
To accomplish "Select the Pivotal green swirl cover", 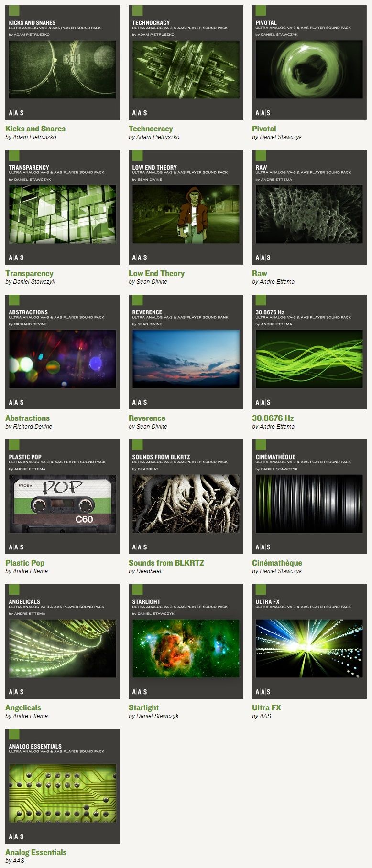I will tap(309, 63).
